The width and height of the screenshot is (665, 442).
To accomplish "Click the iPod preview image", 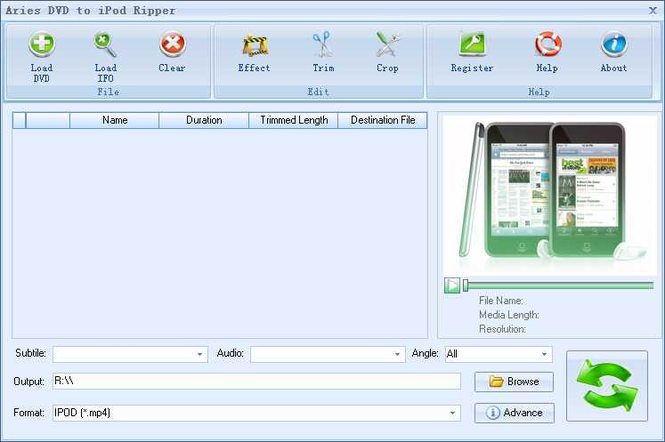I will click(x=550, y=195).
